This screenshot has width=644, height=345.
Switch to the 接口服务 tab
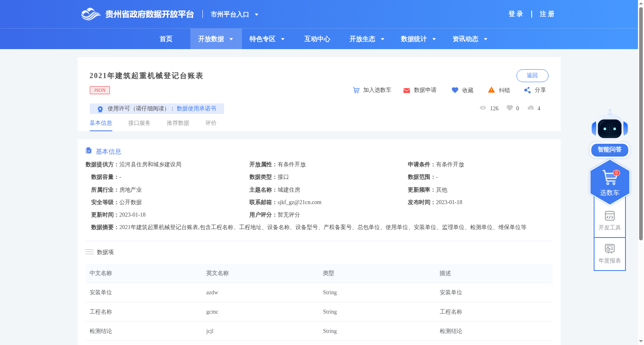click(139, 123)
